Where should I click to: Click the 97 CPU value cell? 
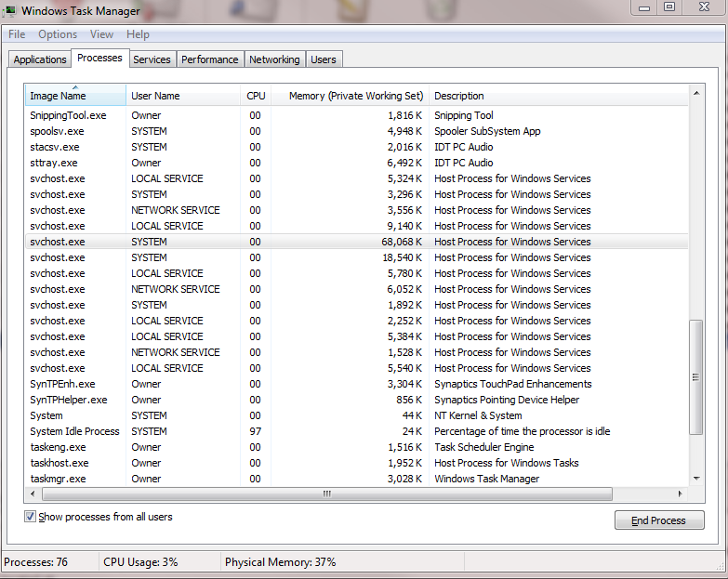pyautogui.click(x=256, y=431)
